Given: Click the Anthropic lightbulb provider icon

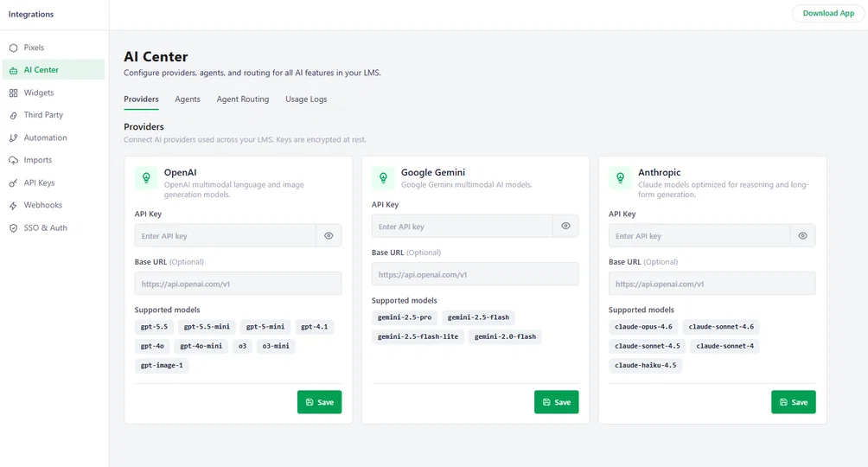Looking at the screenshot, I should pos(620,178).
